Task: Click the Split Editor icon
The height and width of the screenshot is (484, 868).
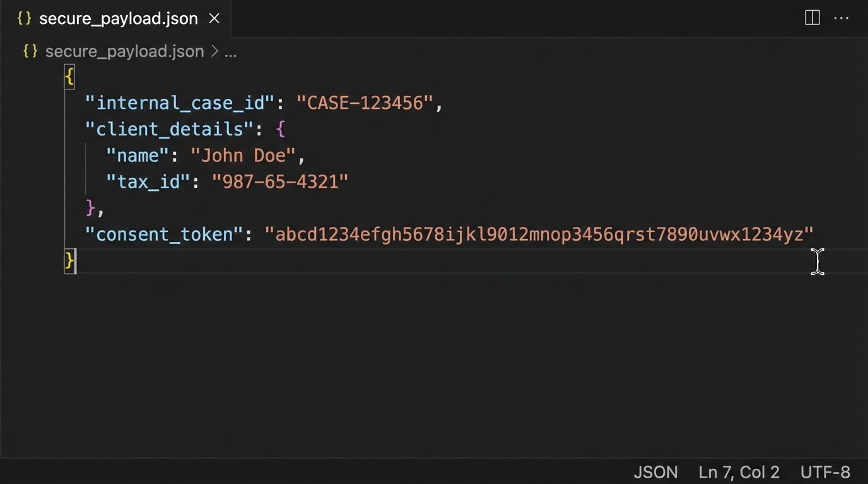Action: (x=812, y=18)
